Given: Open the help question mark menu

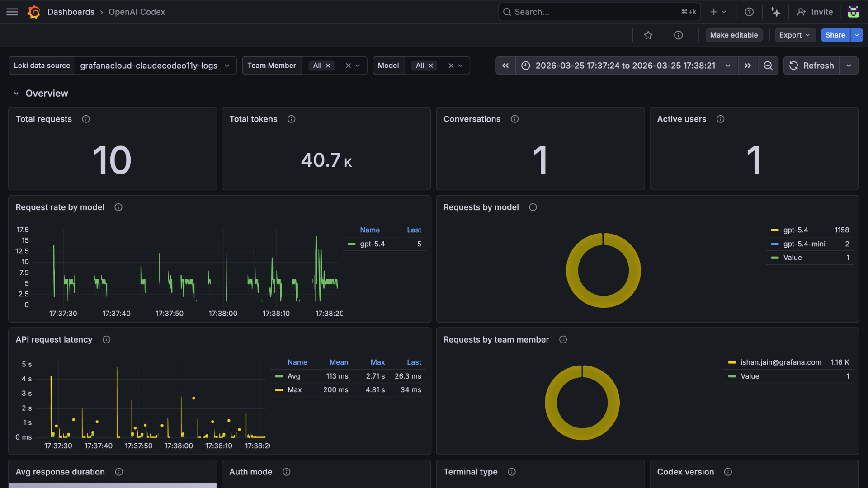Looking at the screenshot, I should [x=749, y=12].
